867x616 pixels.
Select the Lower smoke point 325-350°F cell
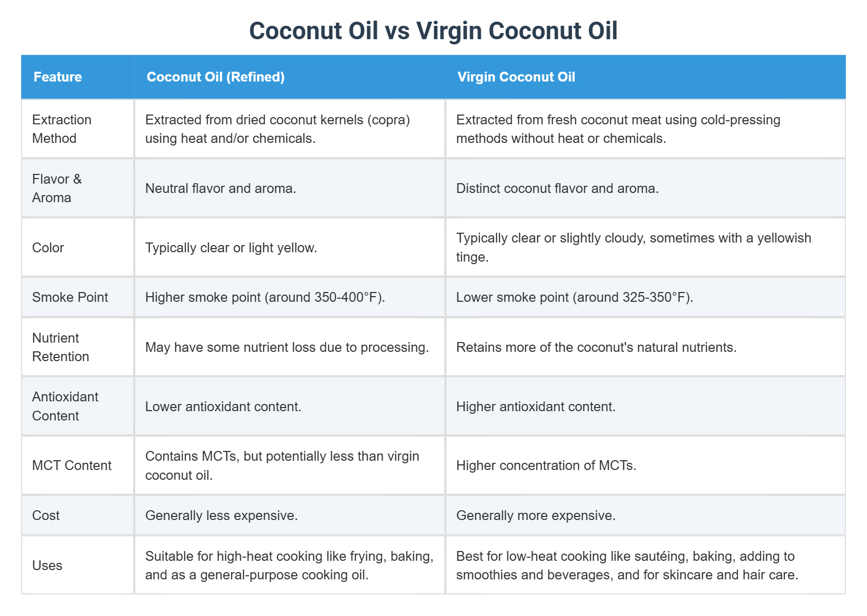pyautogui.click(x=646, y=297)
